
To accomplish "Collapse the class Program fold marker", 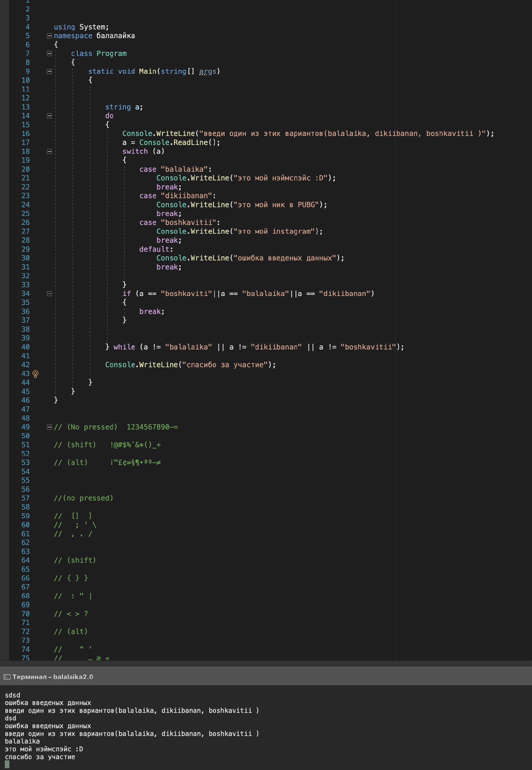I will coord(49,53).
